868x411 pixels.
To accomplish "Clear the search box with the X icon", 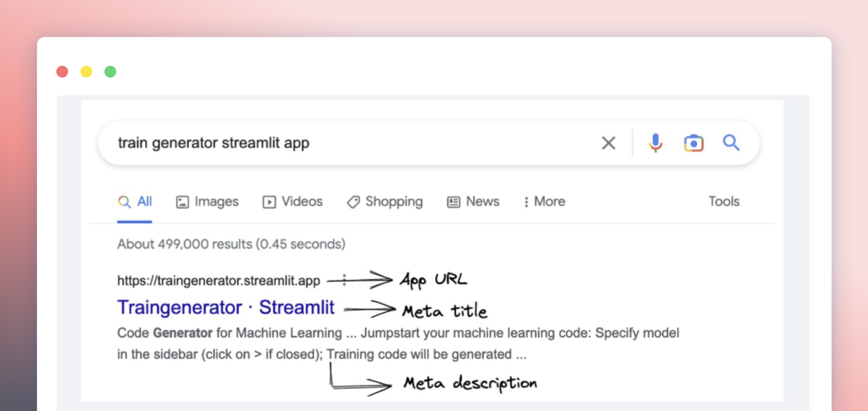I will coord(608,143).
